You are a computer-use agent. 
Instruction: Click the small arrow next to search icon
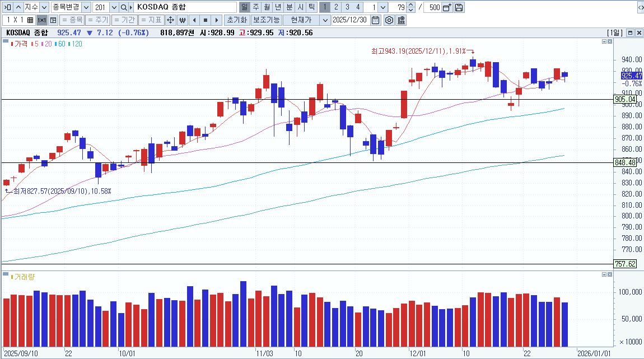(131, 7)
